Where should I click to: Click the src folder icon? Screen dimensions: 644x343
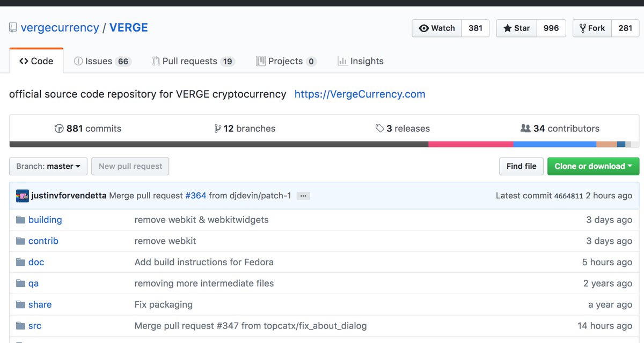tap(21, 326)
